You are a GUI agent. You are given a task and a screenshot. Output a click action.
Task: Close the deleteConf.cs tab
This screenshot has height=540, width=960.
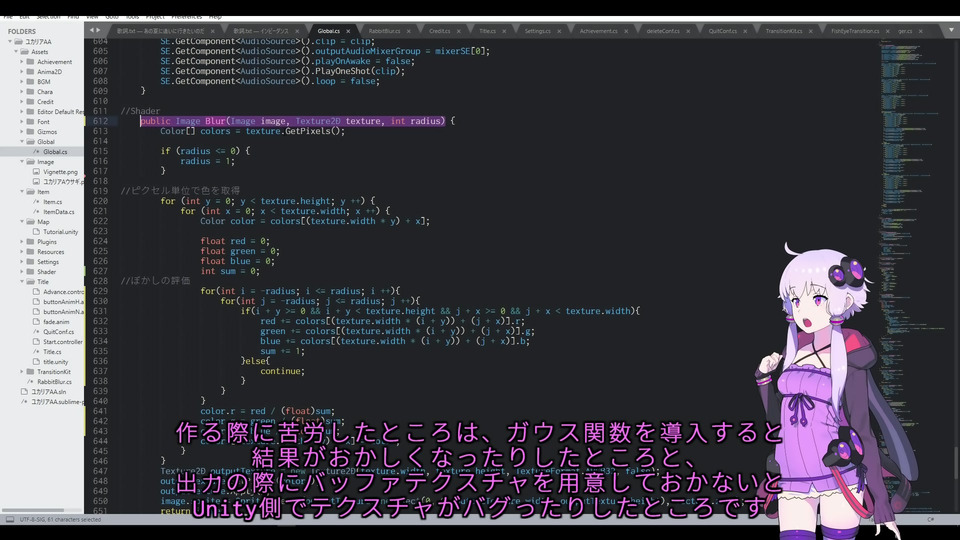pos(688,31)
